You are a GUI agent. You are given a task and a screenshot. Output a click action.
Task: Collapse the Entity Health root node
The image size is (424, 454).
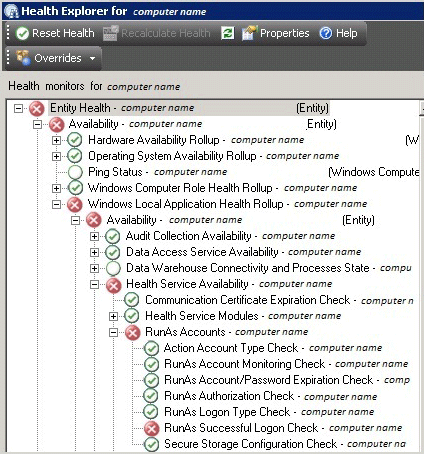18,108
